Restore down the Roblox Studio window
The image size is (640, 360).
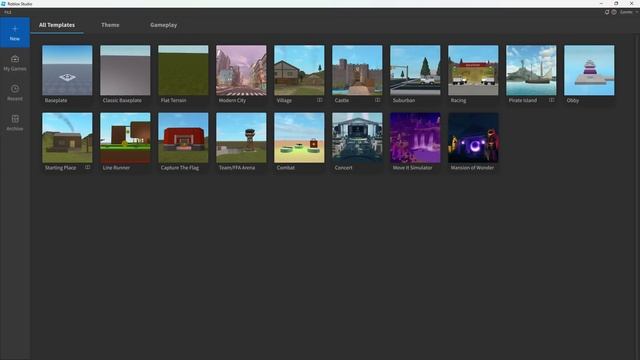pyautogui.click(x=616, y=4)
